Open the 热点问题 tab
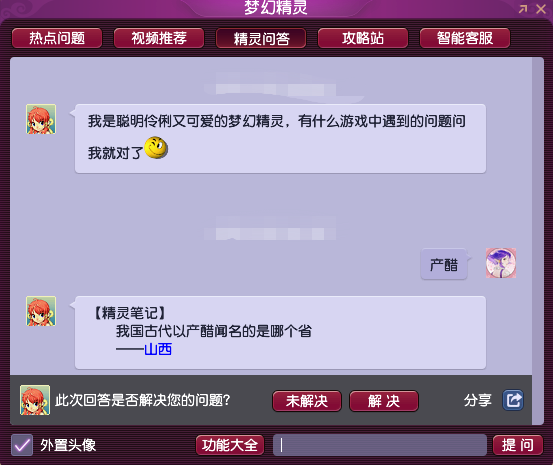Viewport: 553px width, 465px height. click(x=57, y=38)
